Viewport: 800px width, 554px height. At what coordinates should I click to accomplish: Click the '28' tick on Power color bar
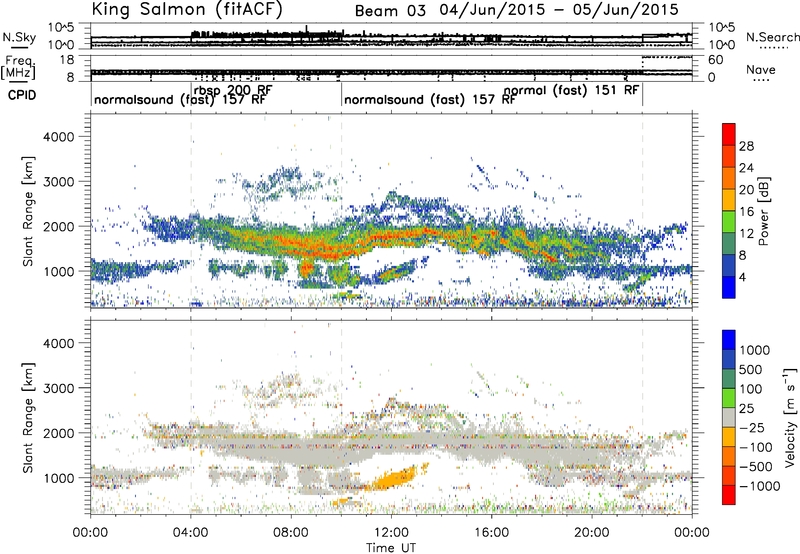click(x=746, y=146)
